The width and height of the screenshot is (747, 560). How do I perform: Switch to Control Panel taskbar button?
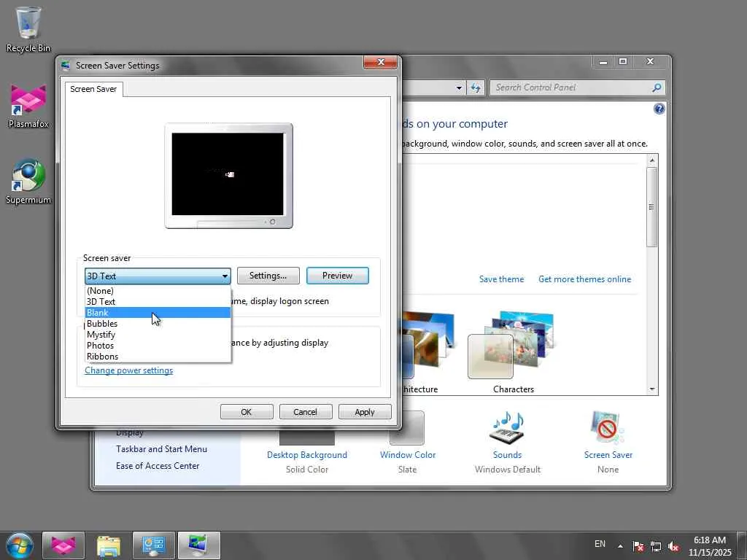coord(153,545)
